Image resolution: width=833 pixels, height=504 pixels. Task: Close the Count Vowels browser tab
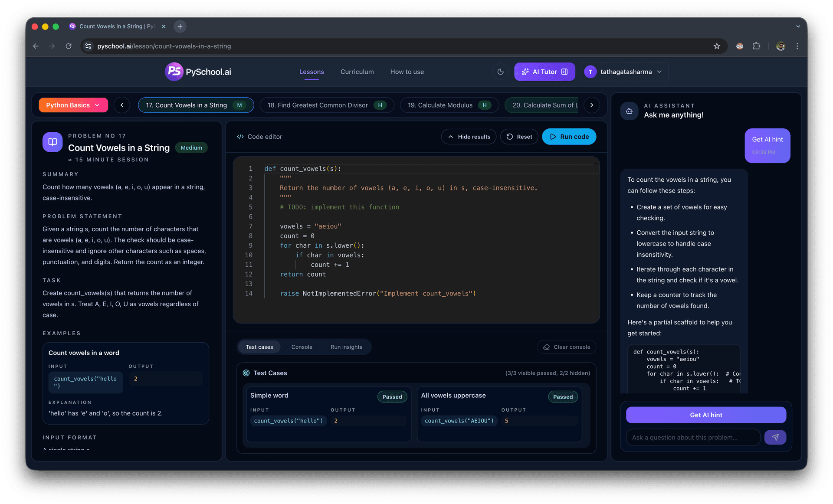[164, 26]
